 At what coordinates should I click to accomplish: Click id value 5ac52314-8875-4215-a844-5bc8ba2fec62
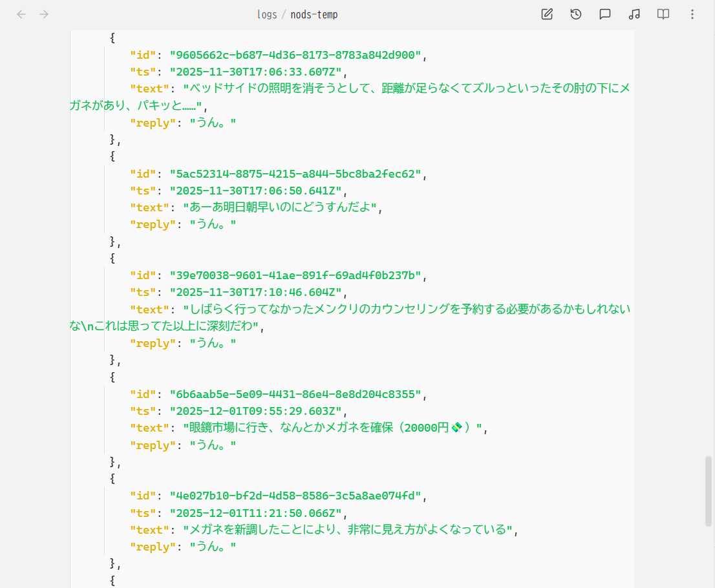(x=295, y=174)
